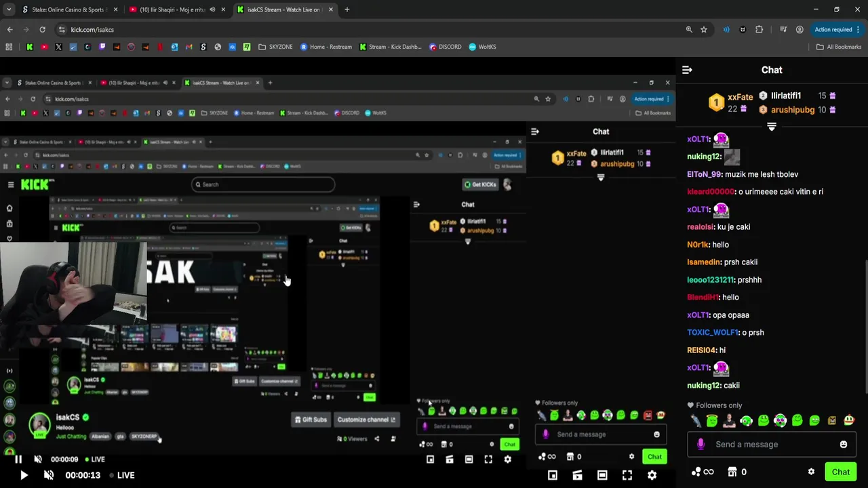This screenshot has width=868, height=488.
Task: Unmute the nested player with the 00:00:09 timer
Action: pyautogui.click(x=38, y=459)
